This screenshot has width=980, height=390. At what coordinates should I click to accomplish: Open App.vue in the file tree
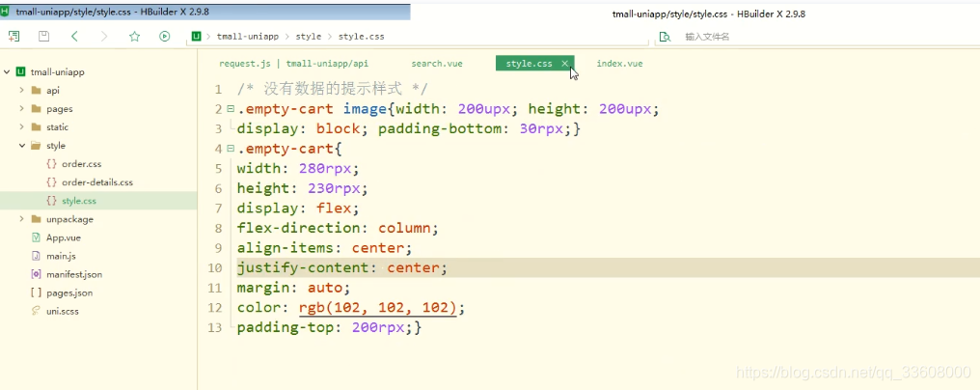pyautogui.click(x=63, y=237)
